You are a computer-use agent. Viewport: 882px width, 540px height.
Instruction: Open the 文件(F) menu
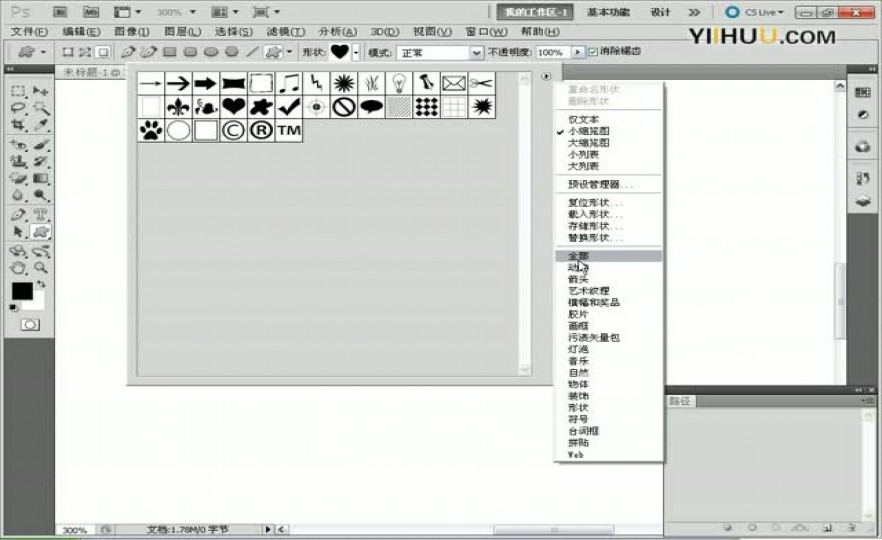point(29,32)
